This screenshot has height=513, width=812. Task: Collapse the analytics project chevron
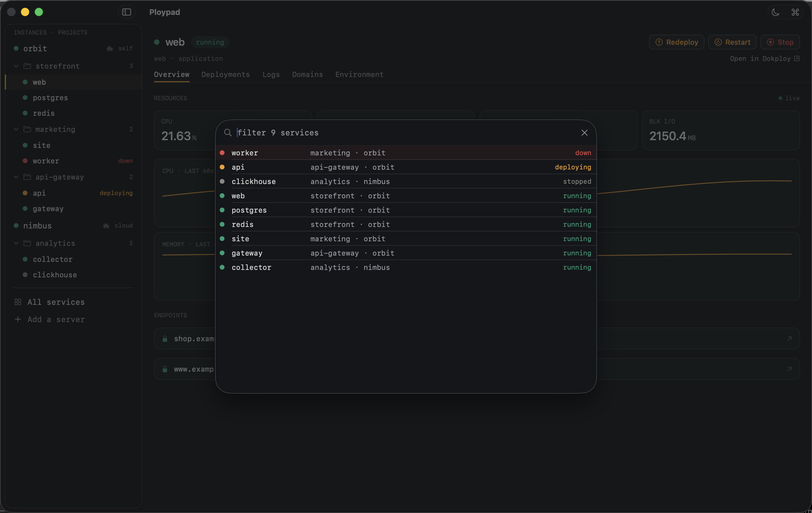(x=16, y=243)
